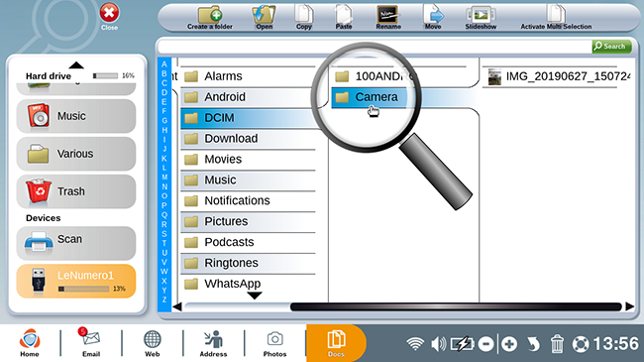Image resolution: width=644 pixels, height=362 pixels.
Task: Select the DCIM folder
Action: [248, 118]
